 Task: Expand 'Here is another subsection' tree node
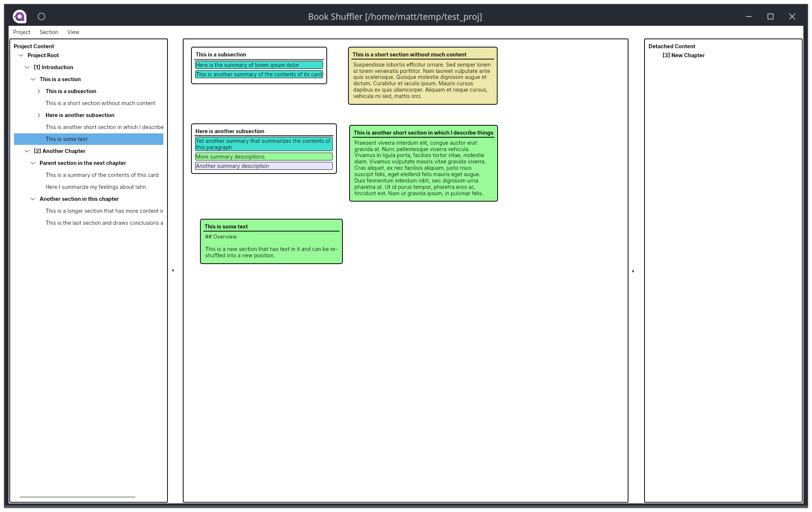[39, 115]
